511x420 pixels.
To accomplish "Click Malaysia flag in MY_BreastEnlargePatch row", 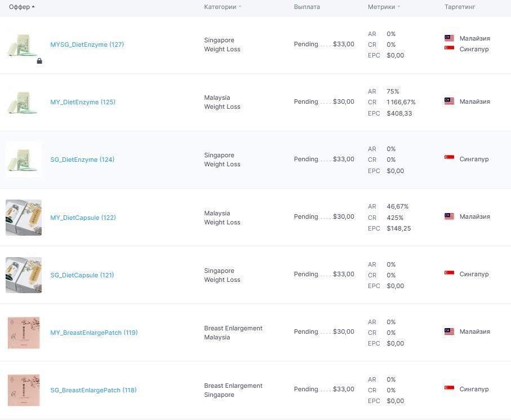I will [449, 331].
